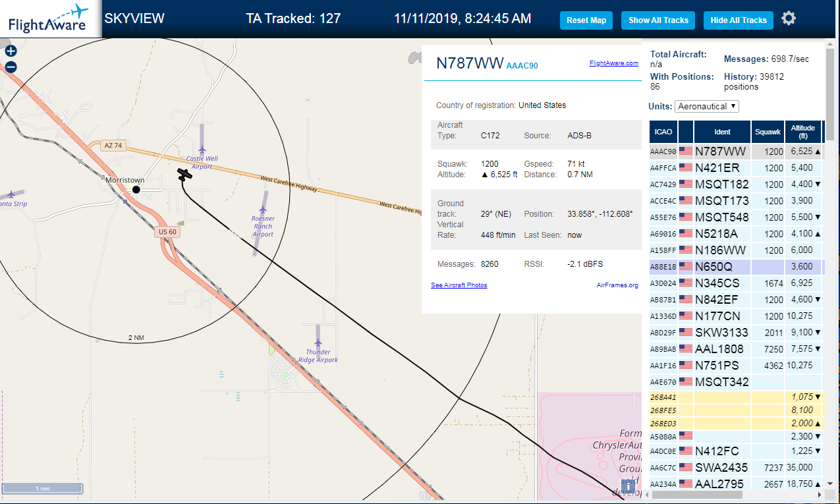Click Reset Map button
This screenshot has width=840, height=504.
click(586, 20)
